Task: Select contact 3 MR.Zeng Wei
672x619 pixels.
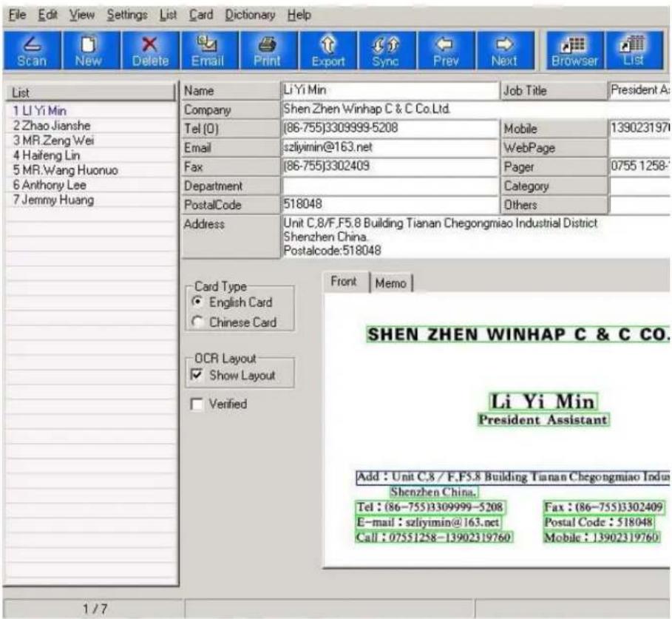Action: click(91, 141)
